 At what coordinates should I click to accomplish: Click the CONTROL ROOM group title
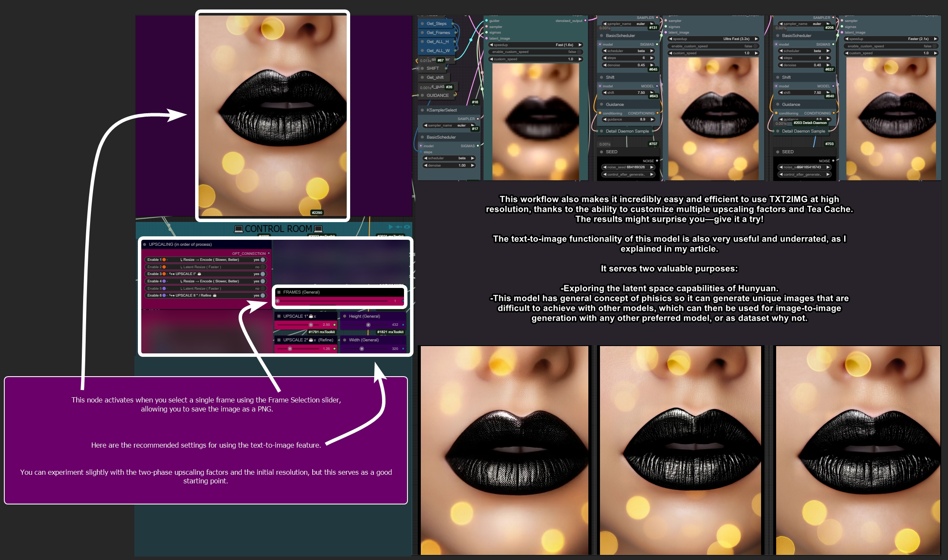pos(278,229)
